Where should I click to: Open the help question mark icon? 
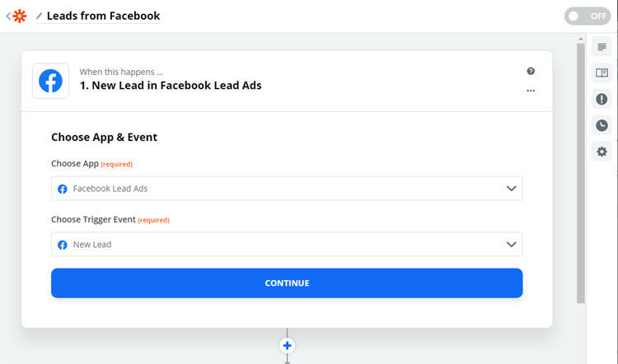click(531, 71)
